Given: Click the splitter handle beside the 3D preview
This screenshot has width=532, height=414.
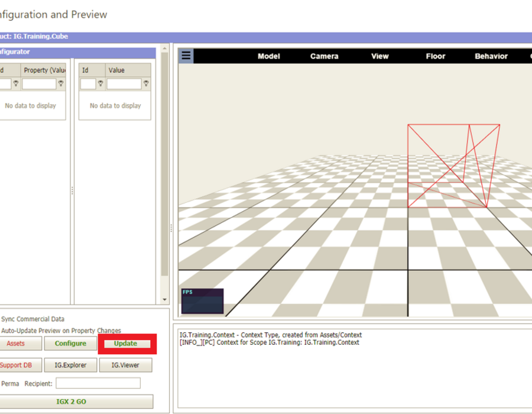Looking at the screenshot, I should (171, 228).
